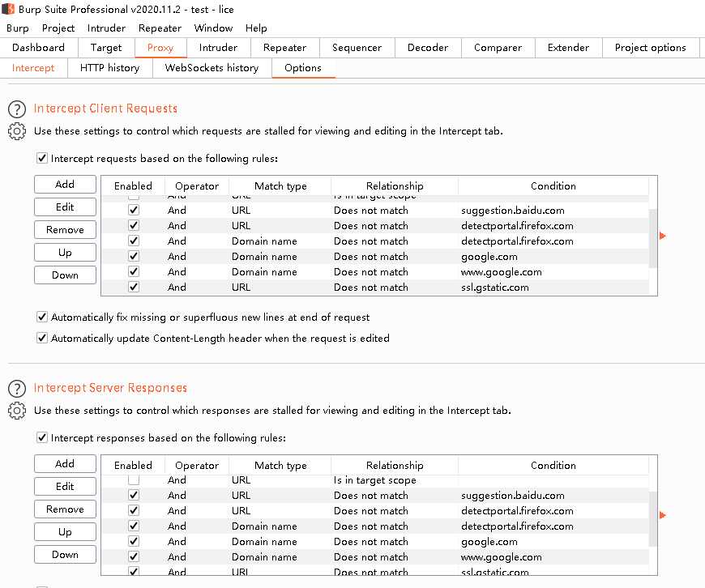The image size is (705, 588).
Task: Disable client Domain name rule for google.com
Action: [134, 256]
